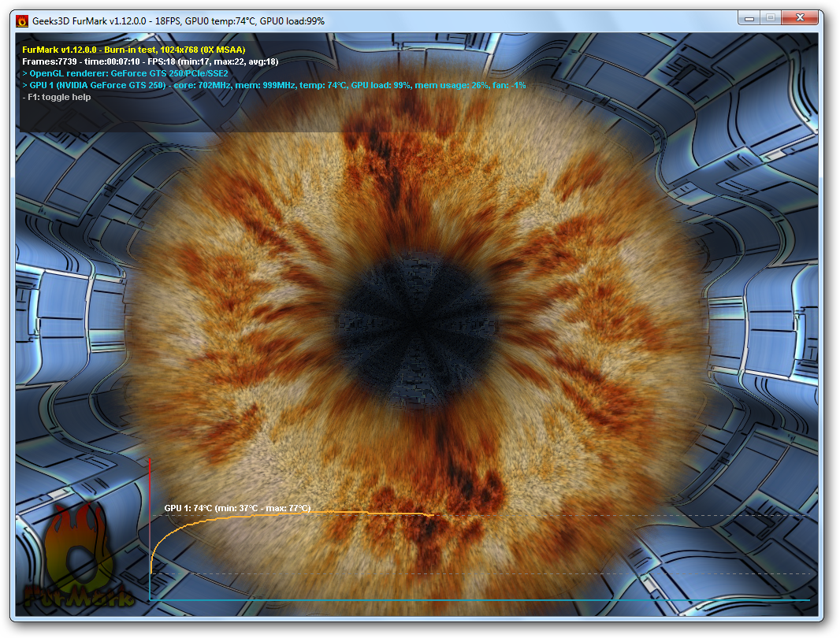Close the FurMark burn-in test window
Image resolution: width=840 pixels, height=638 pixels.
pyautogui.click(x=800, y=17)
